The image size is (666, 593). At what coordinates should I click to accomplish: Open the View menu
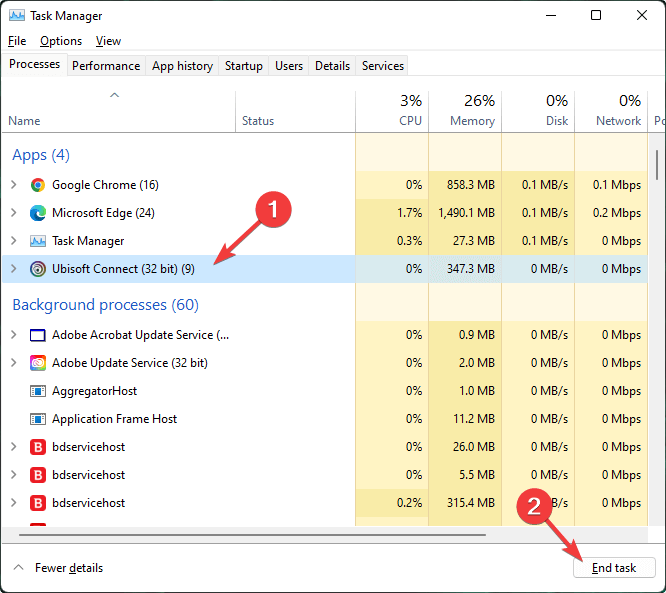point(108,41)
